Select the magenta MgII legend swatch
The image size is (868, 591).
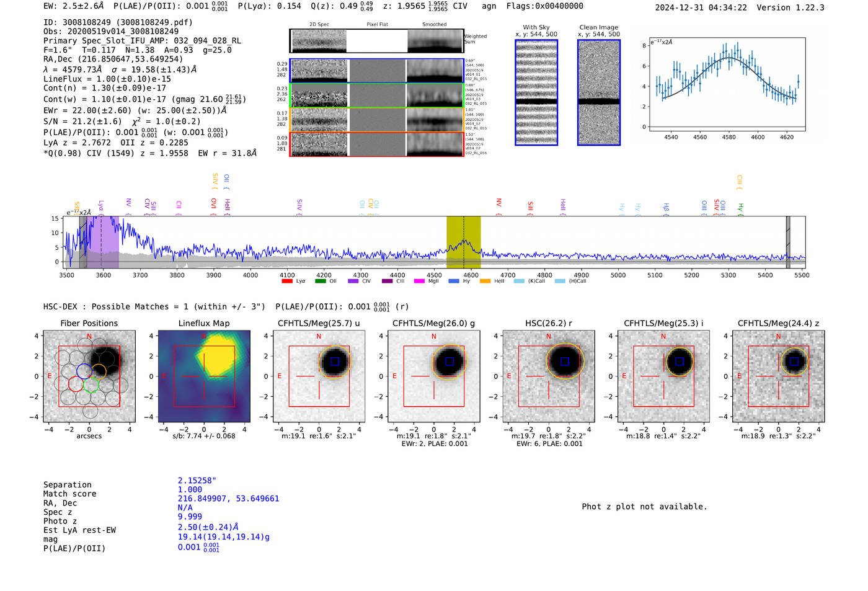pyautogui.click(x=419, y=281)
